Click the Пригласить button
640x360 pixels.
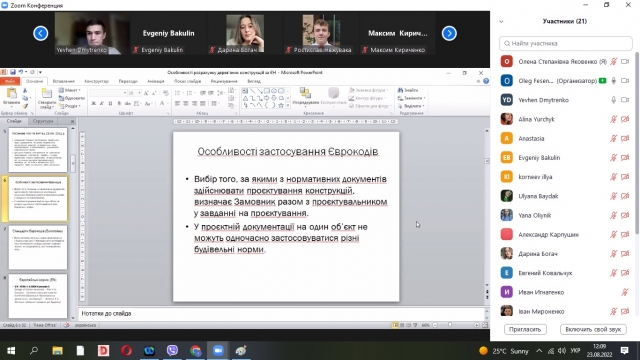tap(525, 329)
